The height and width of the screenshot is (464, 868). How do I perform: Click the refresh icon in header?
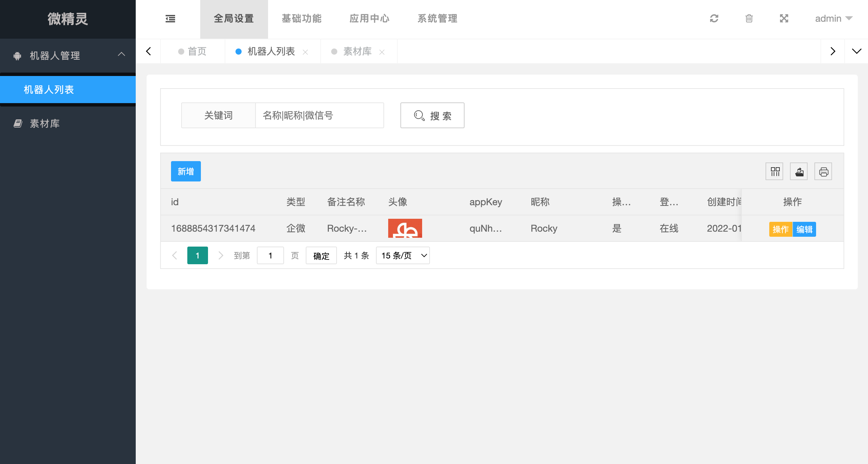click(x=714, y=19)
